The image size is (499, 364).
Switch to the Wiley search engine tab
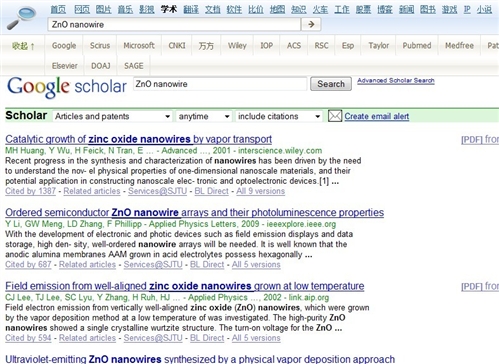tap(237, 46)
